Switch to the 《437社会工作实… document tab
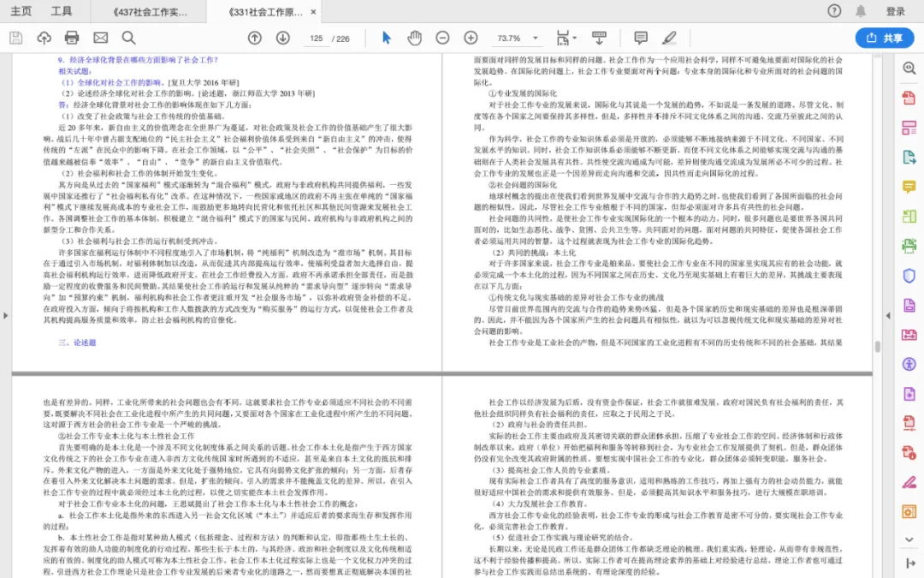Image resolution: width=924 pixels, height=578 pixels. pyautogui.click(x=149, y=12)
